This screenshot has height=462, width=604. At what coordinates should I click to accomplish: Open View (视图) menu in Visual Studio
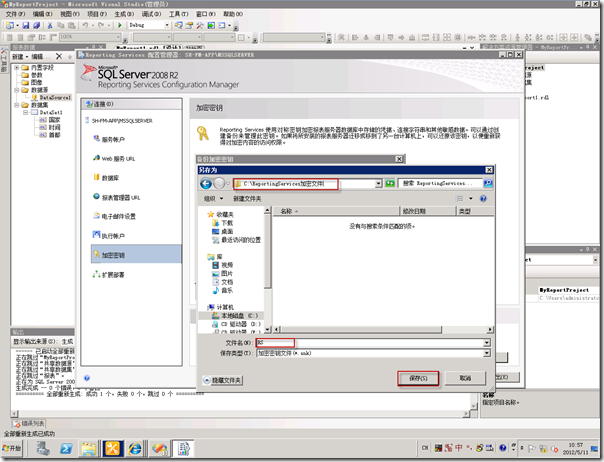[x=70, y=14]
